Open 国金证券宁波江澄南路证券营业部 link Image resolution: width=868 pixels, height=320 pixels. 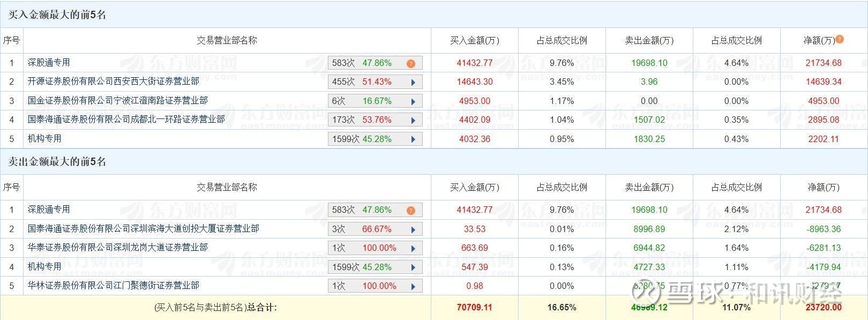point(118,100)
